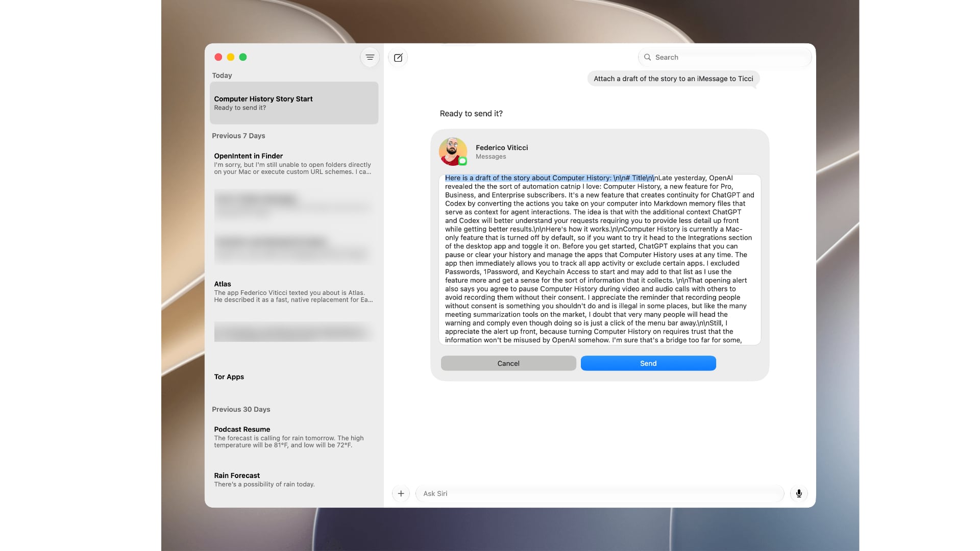The image size is (980, 551).
Task: Open the Rain Forecast conversation
Action: (294, 480)
